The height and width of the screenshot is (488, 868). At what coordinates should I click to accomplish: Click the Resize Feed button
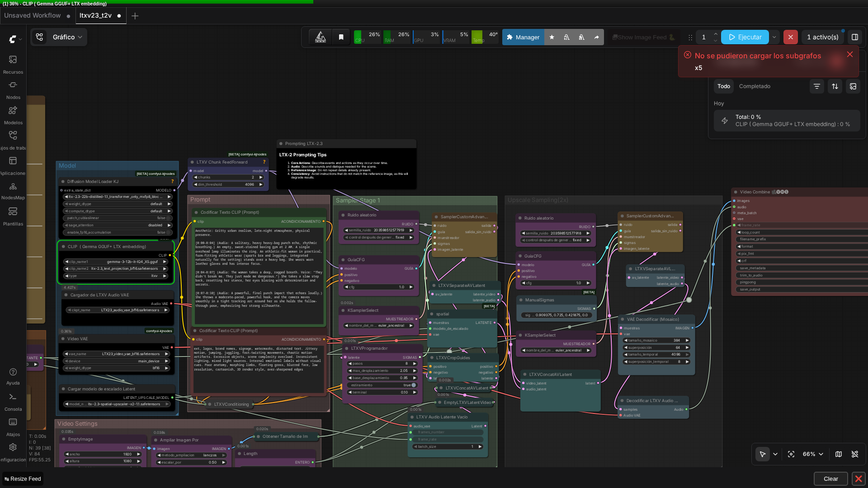click(x=23, y=479)
